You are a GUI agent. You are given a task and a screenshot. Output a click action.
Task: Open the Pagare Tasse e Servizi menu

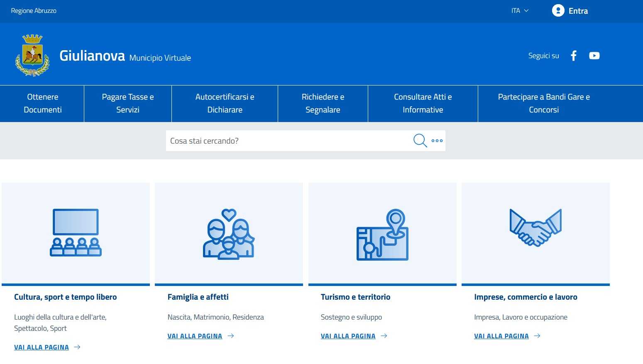127,103
